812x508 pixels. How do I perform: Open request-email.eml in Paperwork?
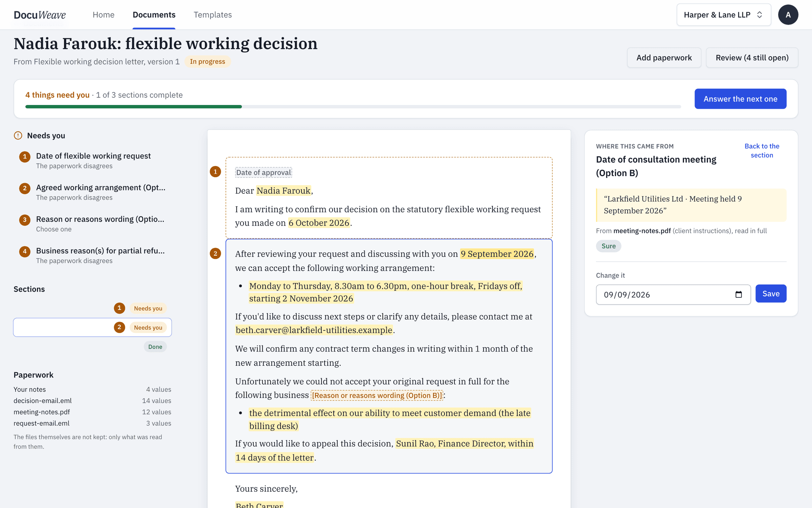pos(92,423)
